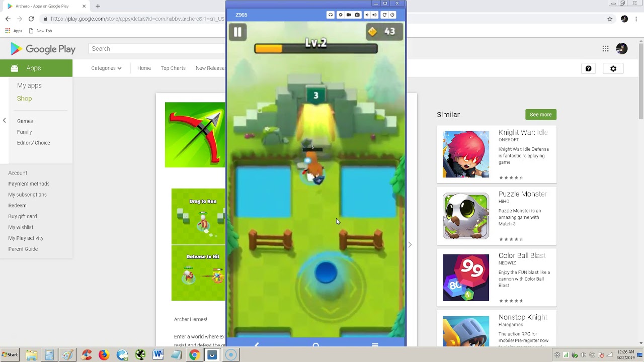Screen dimensions: 644x362
Task: Open emulator settings gear icon
Action: (x=340, y=15)
